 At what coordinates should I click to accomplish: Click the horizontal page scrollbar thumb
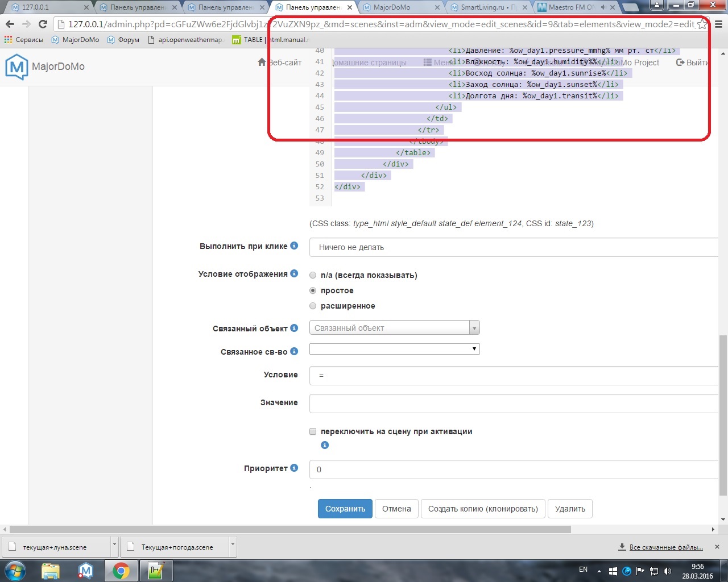click(x=290, y=529)
